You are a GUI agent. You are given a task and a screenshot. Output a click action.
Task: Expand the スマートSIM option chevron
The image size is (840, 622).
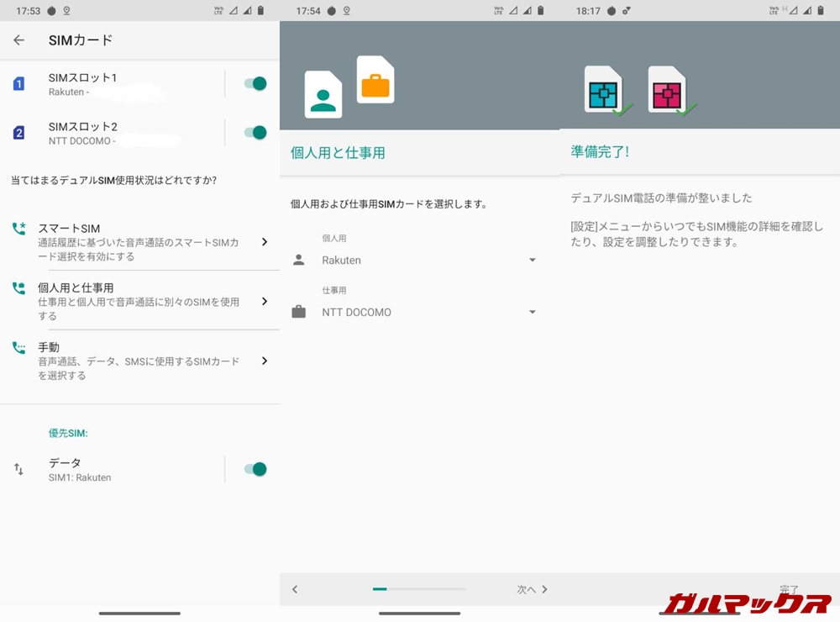tap(264, 242)
